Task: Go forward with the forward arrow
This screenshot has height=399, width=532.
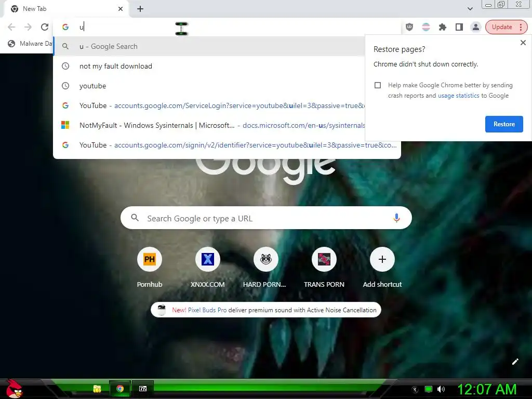Action: point(28,27)
